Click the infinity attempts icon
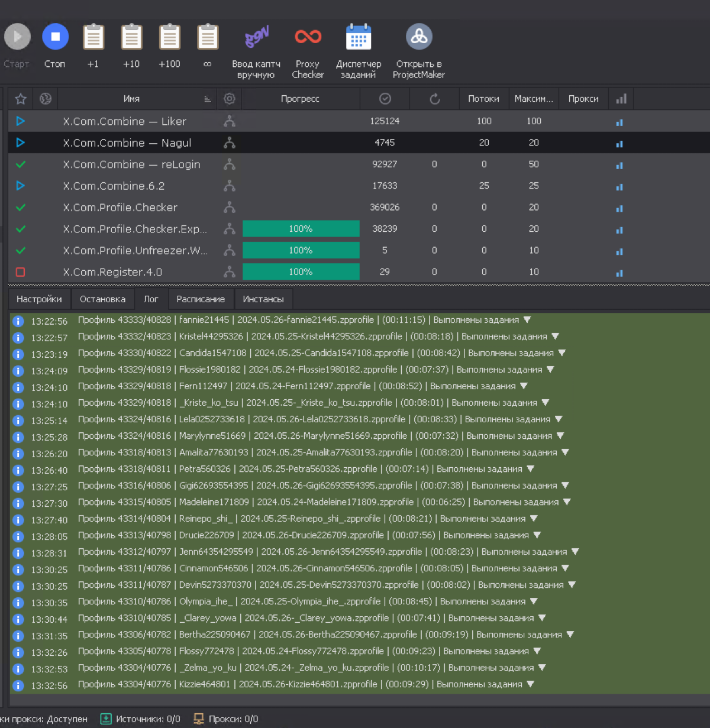The height and width of the screenshot is (728, 710). click(208, 37)
